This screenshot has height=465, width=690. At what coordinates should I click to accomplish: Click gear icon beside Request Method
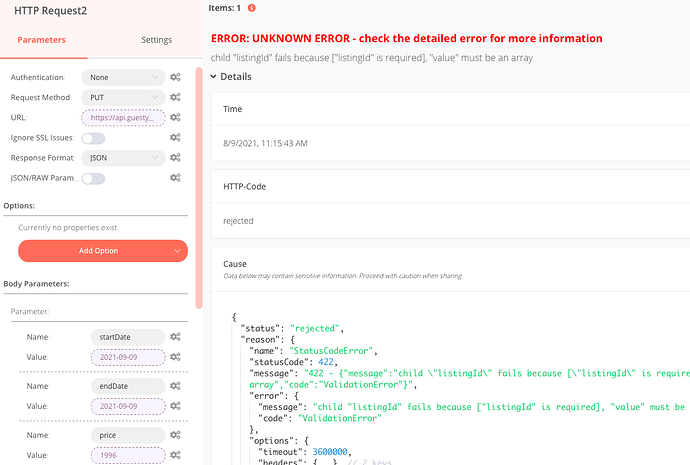click(x=175, y=97)
